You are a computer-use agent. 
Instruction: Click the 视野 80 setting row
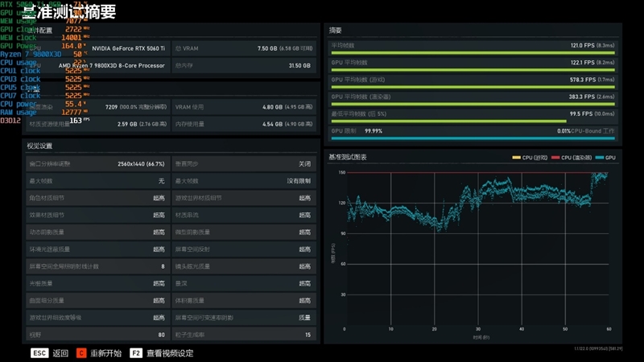click(x=96, y=335)
